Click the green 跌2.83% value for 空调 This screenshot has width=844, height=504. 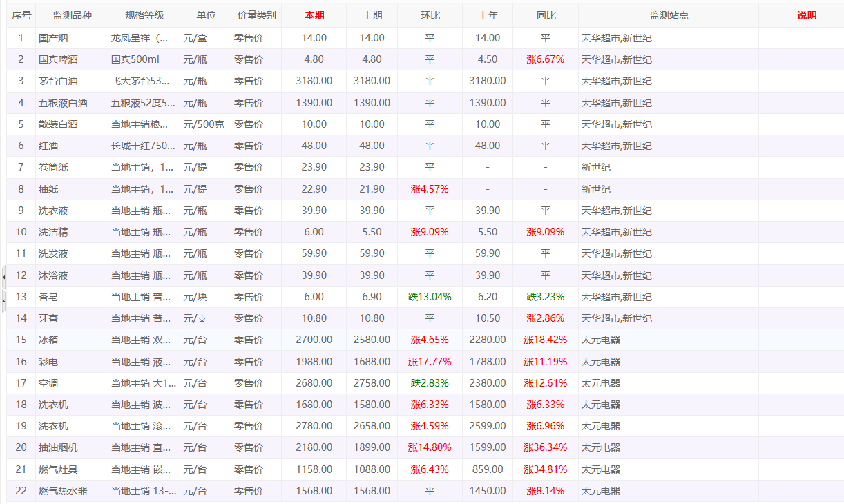pos(430,383)
